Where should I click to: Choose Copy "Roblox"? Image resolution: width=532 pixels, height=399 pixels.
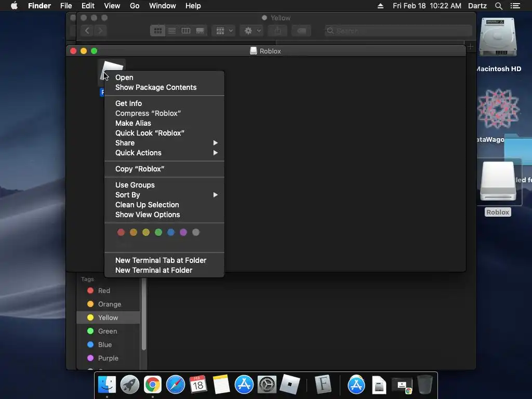point(165,169)
